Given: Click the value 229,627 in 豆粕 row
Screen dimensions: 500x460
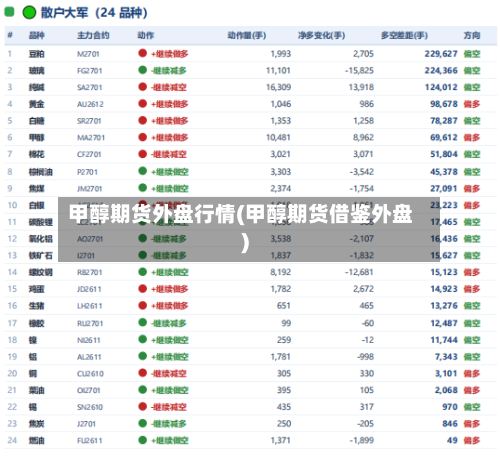Looking at the screenshot, I should pyautogui.click(x=441, y=54).
